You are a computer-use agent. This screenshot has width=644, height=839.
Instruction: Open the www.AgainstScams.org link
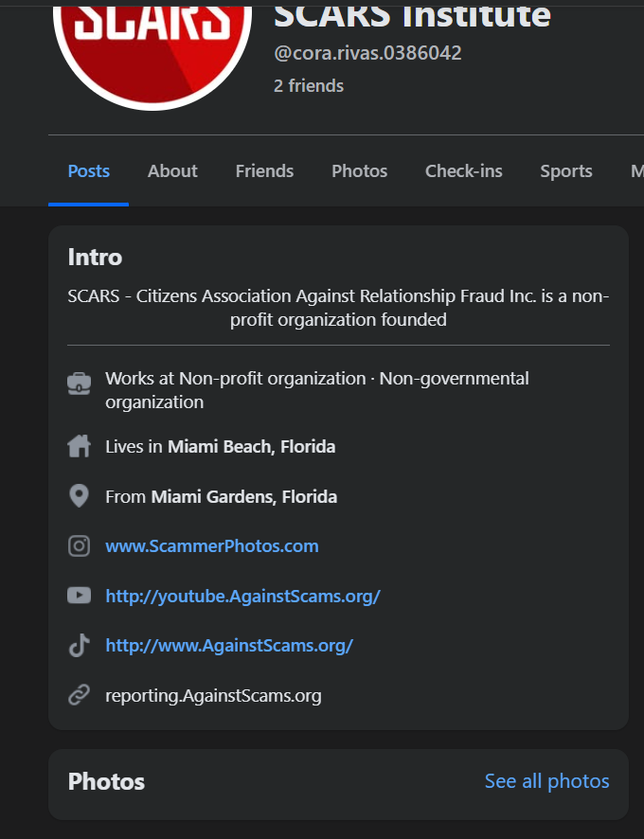(x=229, y=646)
